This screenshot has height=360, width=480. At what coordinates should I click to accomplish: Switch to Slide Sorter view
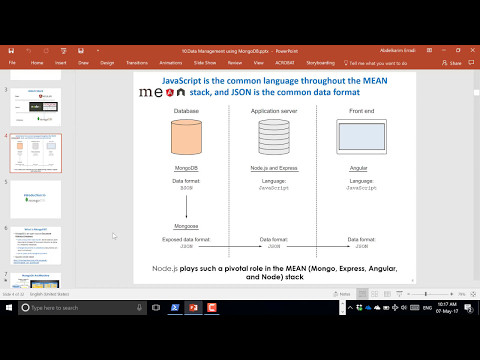375,294
